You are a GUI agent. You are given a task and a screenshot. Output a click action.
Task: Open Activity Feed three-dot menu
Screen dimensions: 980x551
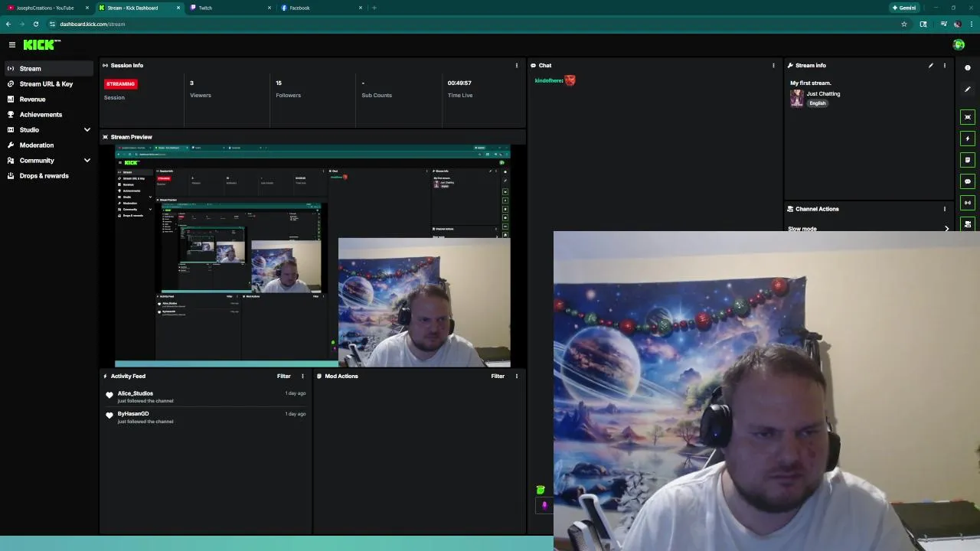(302, 377)
